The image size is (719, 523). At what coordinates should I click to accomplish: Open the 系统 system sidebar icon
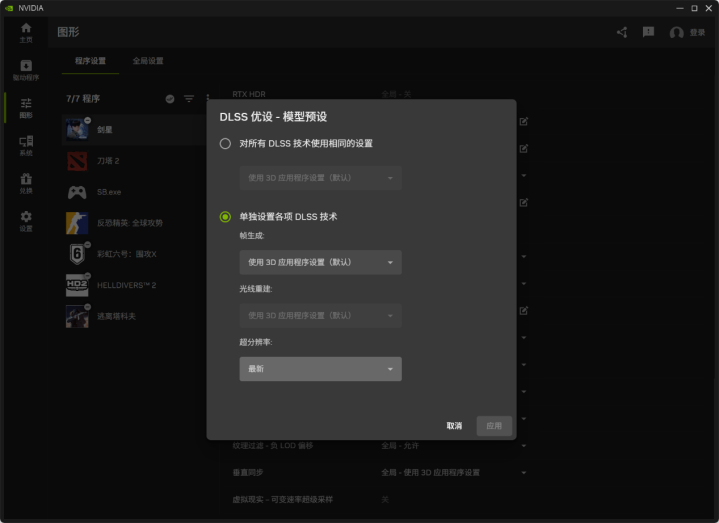[26, 146]
